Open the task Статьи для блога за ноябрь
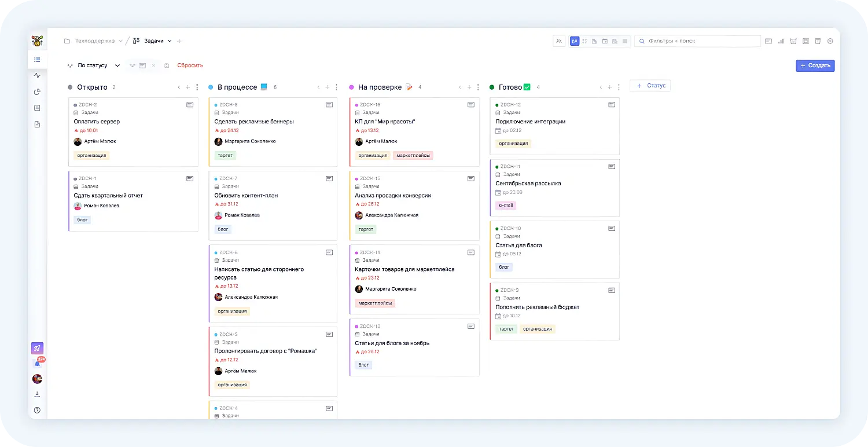 click(x=392, y=343)
